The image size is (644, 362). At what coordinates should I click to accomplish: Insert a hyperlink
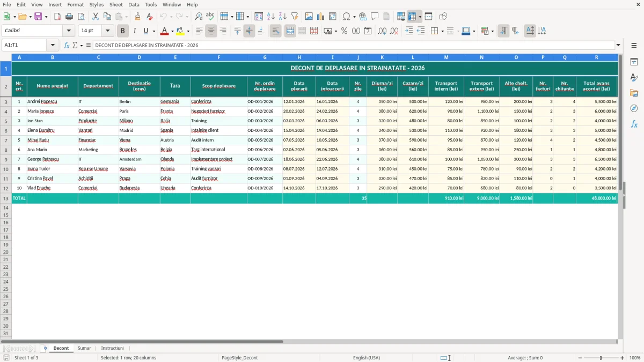363,17
